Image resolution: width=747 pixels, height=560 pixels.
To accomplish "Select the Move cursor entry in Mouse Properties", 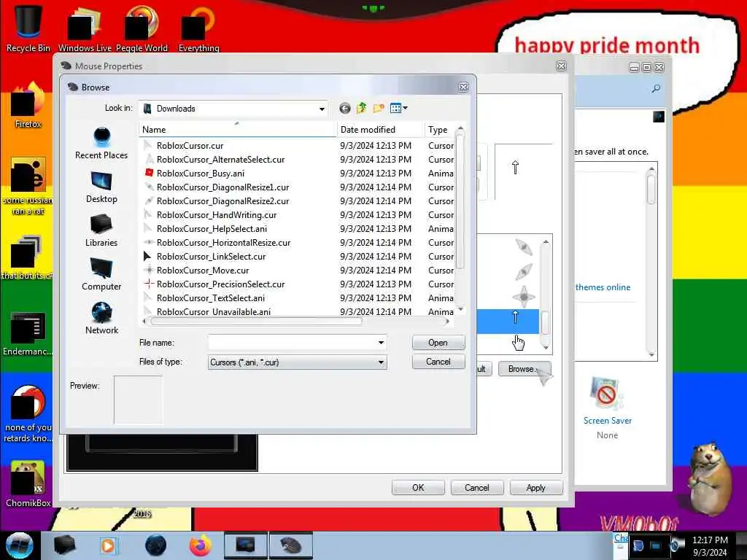I will coord(524,297).
